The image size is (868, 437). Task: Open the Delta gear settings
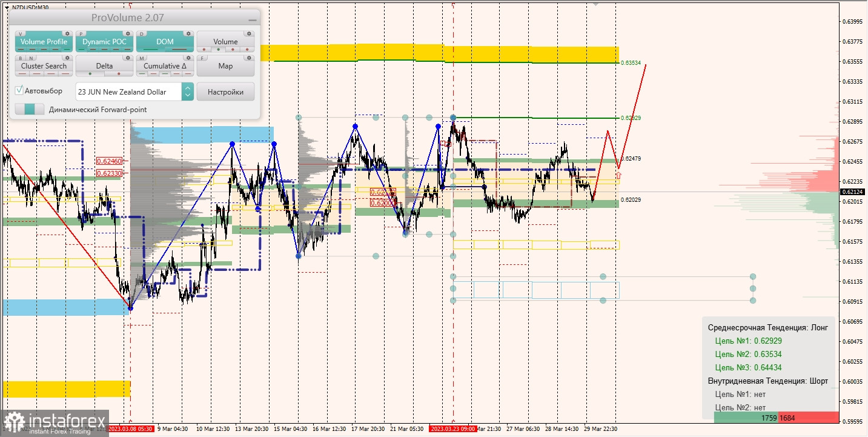[x=127, y=58]
